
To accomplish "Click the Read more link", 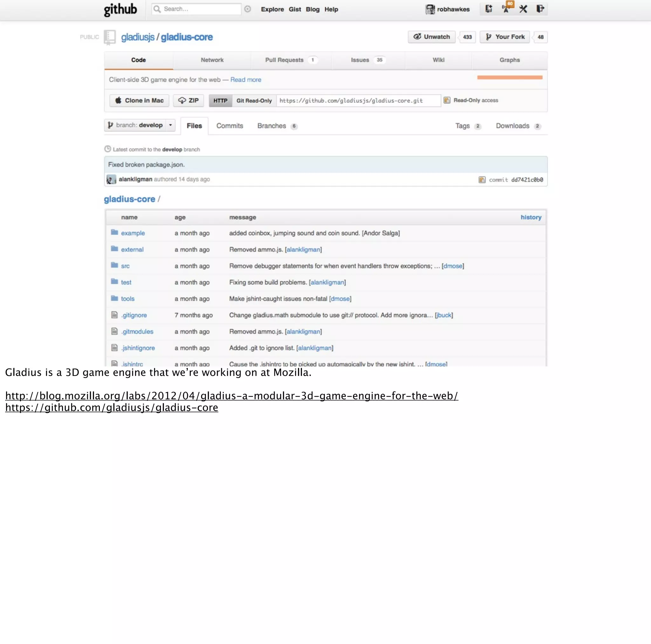I will click(246, 79).
